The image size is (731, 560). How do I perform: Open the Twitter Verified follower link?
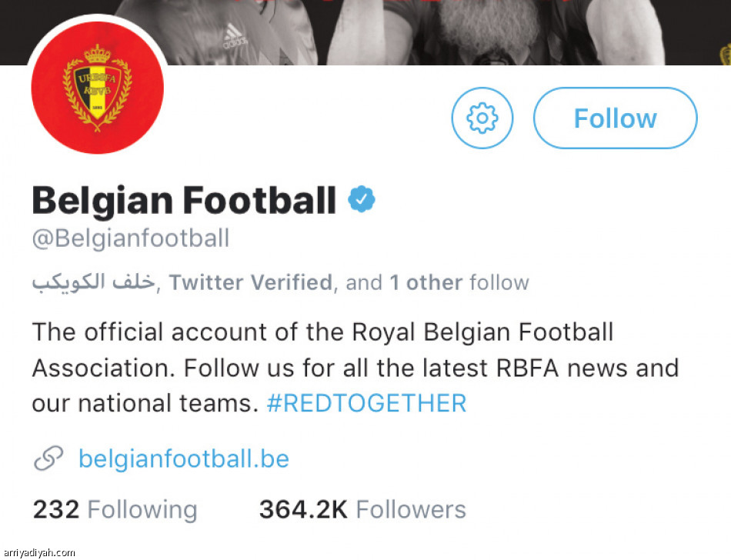point(251,282)
